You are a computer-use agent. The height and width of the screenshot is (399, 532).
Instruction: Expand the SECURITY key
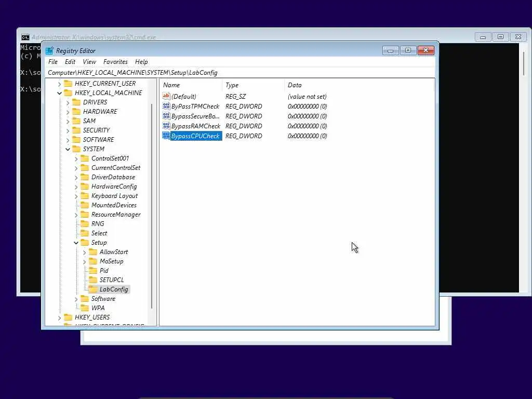coord(68,130)
